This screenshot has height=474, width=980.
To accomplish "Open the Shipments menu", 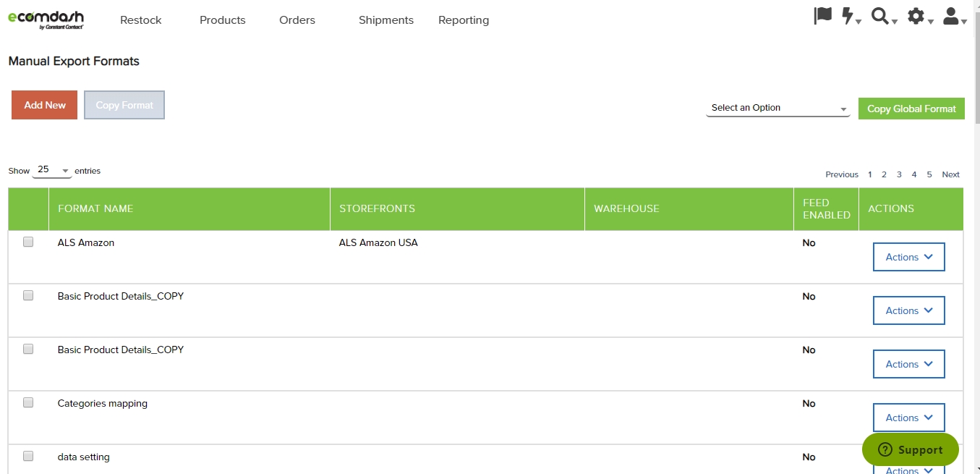I will point(386,20).
